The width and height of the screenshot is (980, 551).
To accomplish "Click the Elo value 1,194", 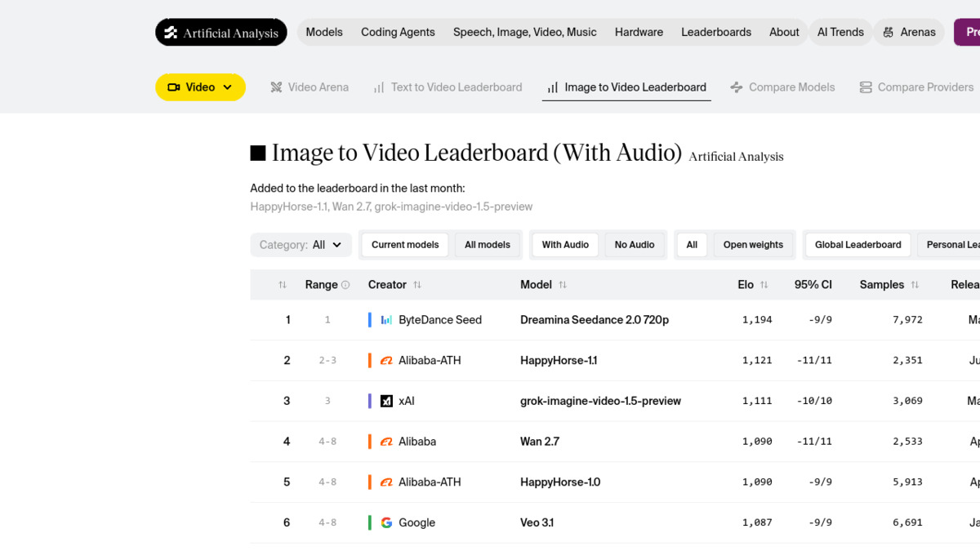I will tap(757, 320).
